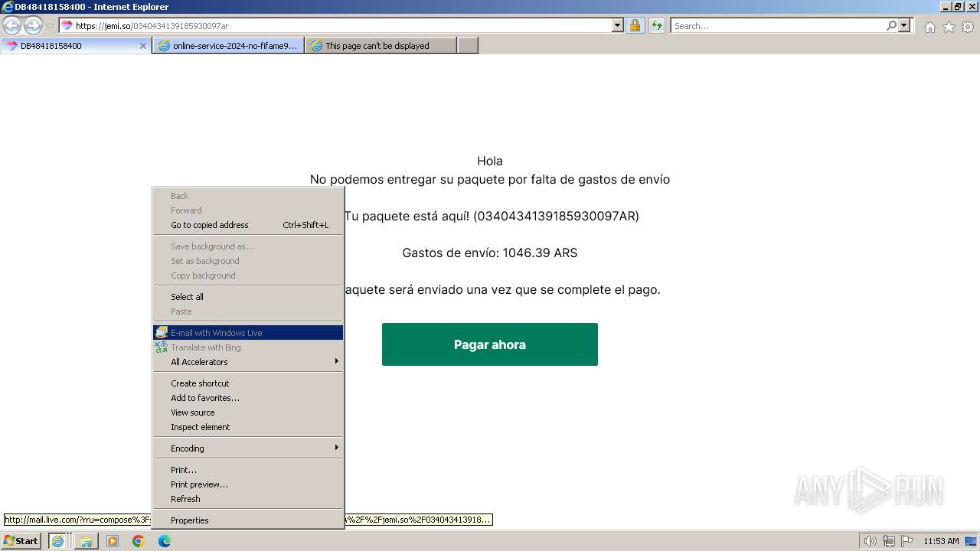Launch Microsoft Edge from the taskbar
This screenshot has height=551, width=980.
click(165, 541)
